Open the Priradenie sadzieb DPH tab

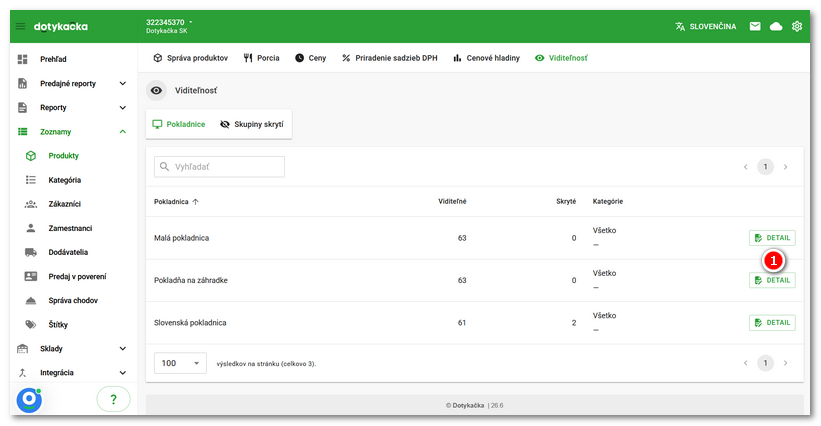click(x=390, y=58)
